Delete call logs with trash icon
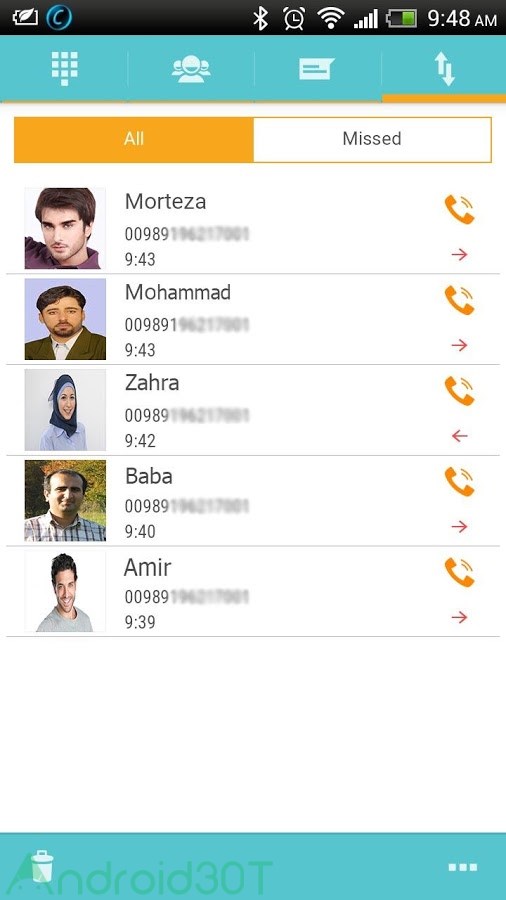 [42, 867]
